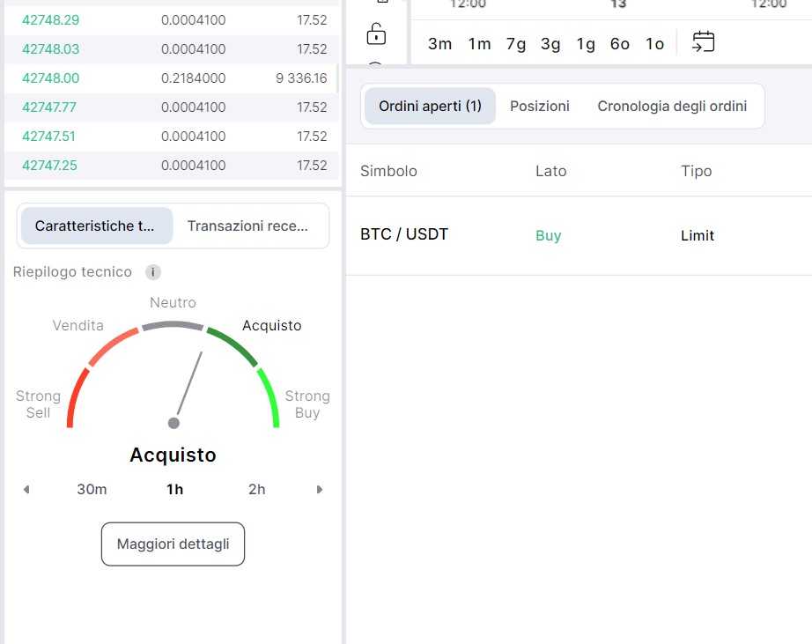Click the unlock padlock drawing tool icon
The height and width of the screenshot is (644, 812).
(x=376, y=34)
